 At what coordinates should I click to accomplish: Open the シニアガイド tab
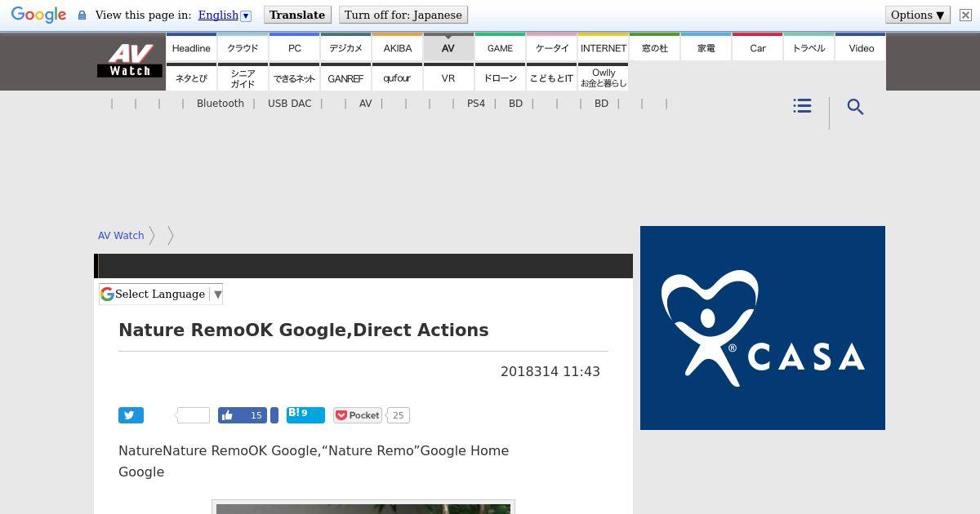point(243,78)
